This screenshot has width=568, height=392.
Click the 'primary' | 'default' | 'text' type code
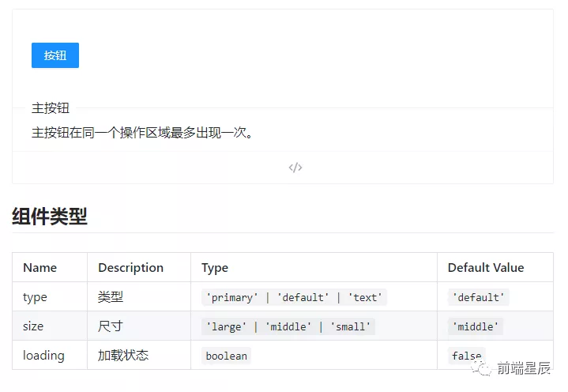(294, 297)
